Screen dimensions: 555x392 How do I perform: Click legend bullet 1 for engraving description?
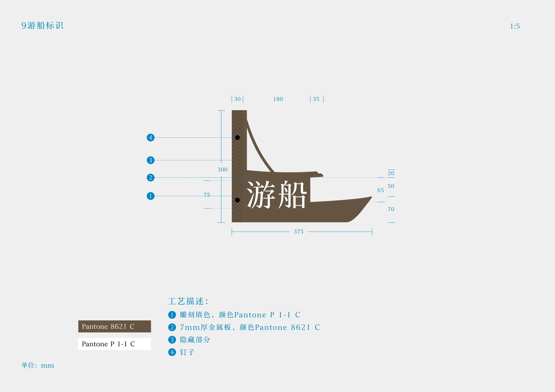172,315
